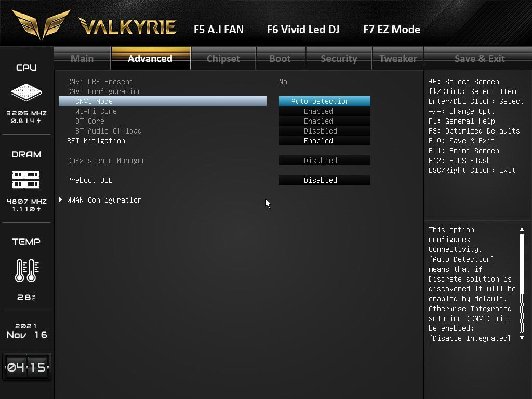This screenshot has width=532, height=399.
Task: Click the CPU chip icon
Action: 26,92
